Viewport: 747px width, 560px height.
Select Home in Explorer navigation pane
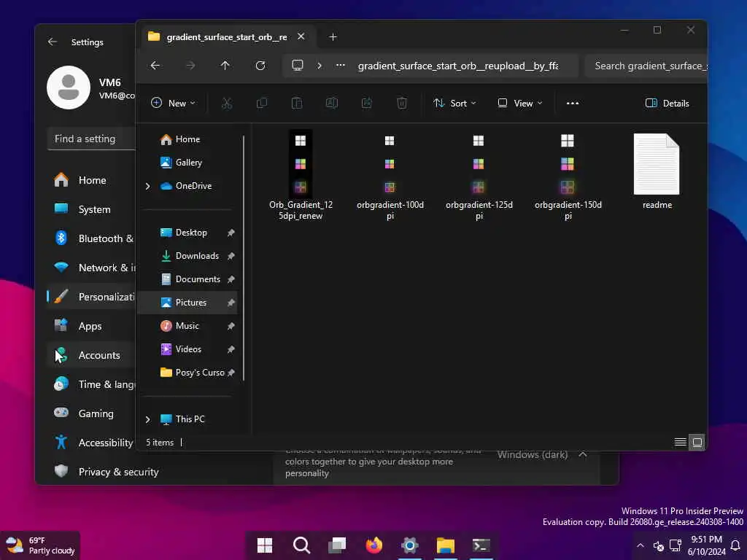(187, 139)
